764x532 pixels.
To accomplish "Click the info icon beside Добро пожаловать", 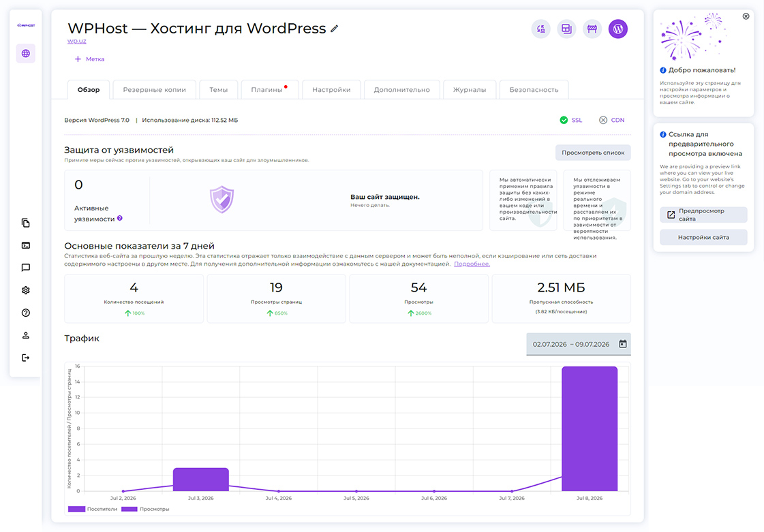I will pyautogui.click(x=663, y=70).
